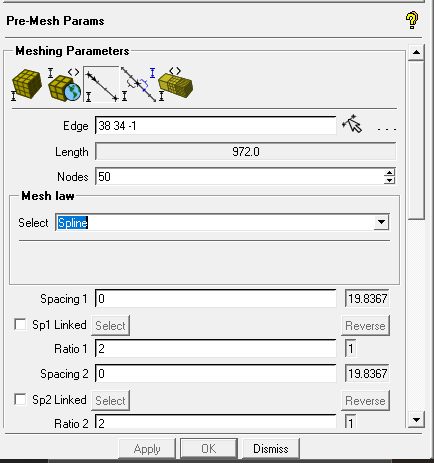
Task: Select the Match Edges icon
Action: coord(139,84)
